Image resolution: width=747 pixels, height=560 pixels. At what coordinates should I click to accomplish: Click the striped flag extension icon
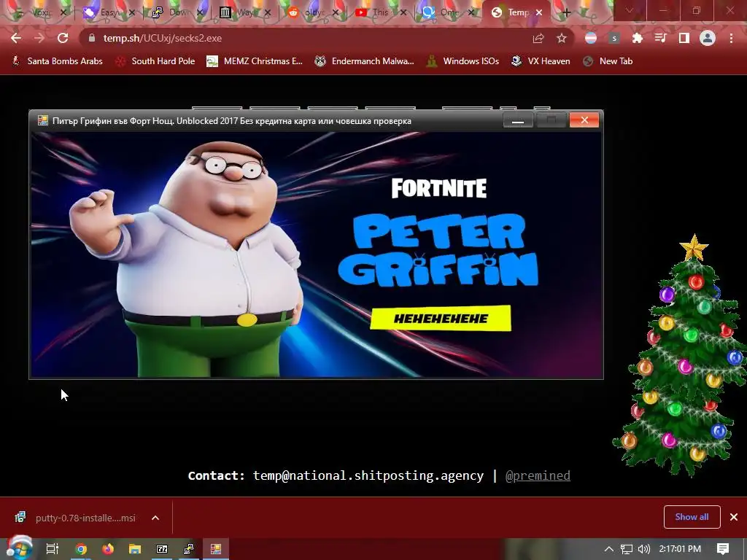[x=591, y=38]
